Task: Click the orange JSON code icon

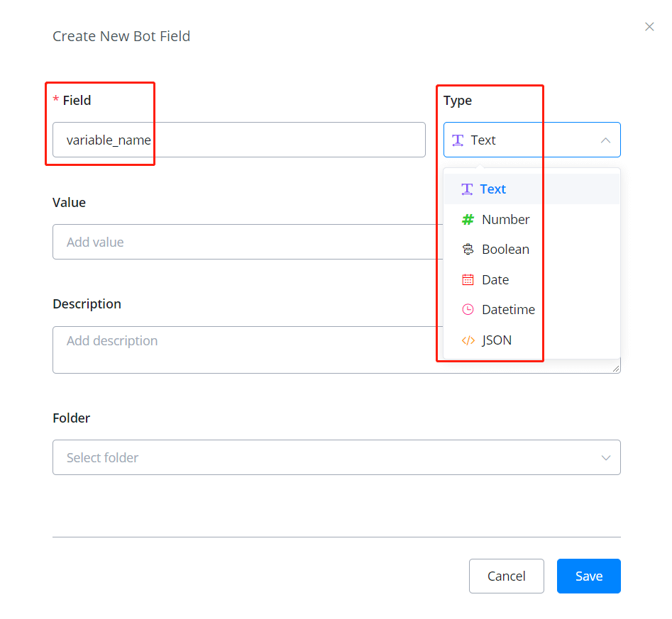Action: [x=468, y=340]
